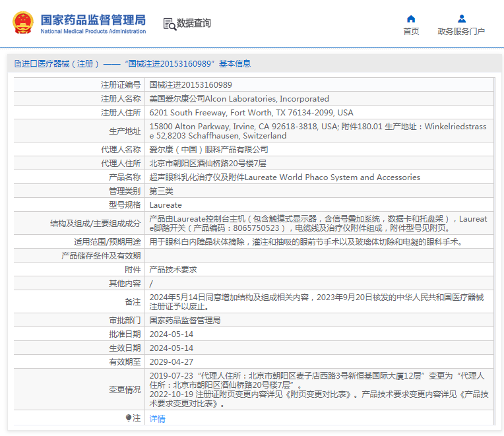
Task: Open the 数据查询 search icon
Action: coord(170,24)
